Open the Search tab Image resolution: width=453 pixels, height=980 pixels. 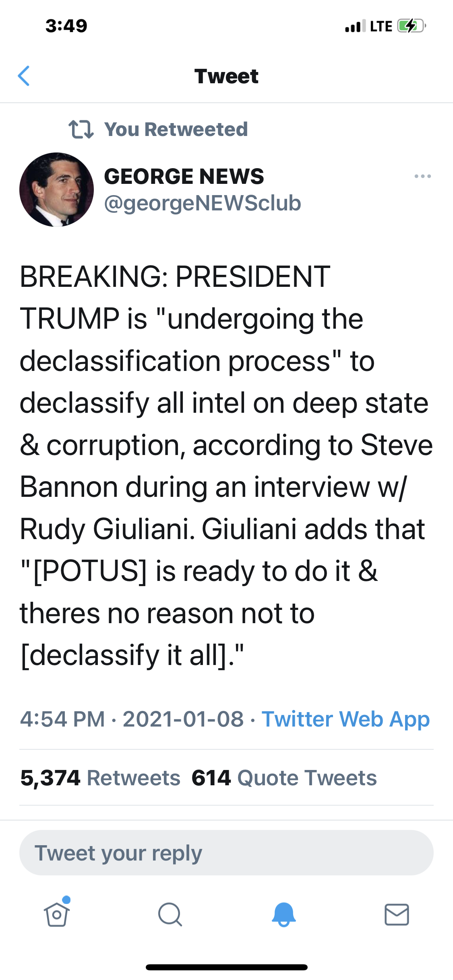[170, 914]
